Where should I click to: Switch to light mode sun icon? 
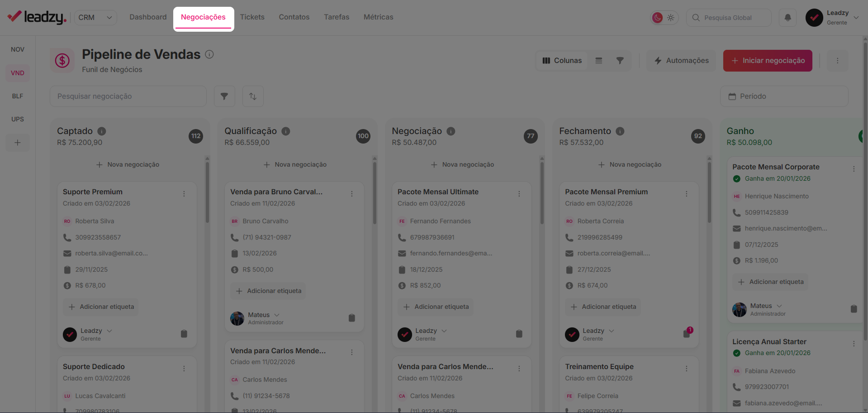(671, 18)
